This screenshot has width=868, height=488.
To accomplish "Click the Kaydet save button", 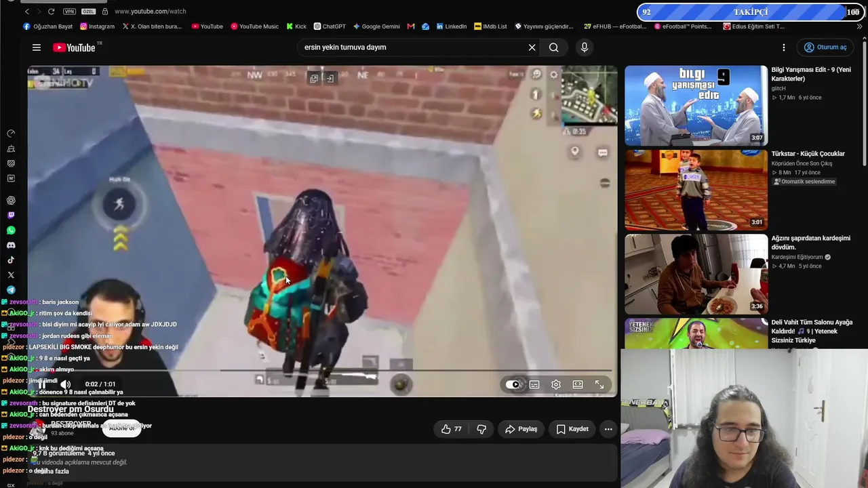I will (572, 429).
